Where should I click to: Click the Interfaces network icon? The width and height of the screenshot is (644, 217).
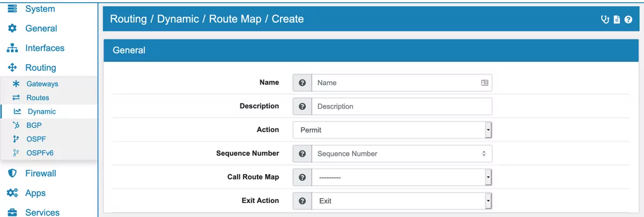coord(12,48)
